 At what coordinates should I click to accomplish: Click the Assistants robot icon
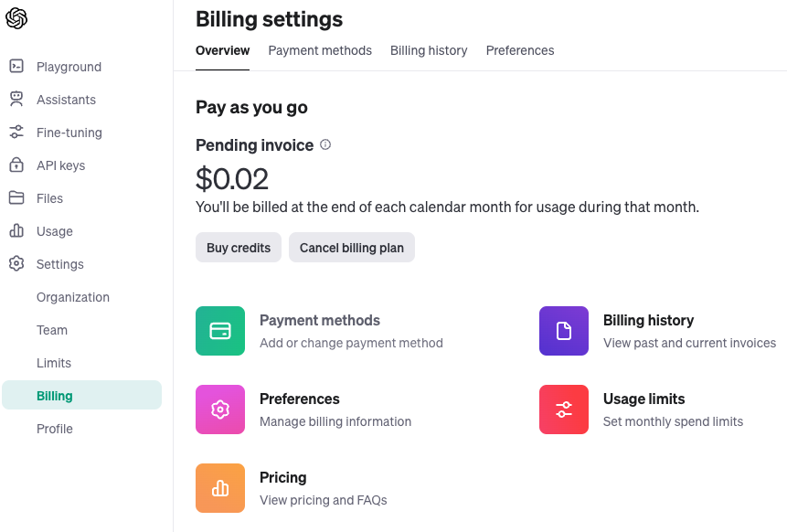[x=16, y=100]
